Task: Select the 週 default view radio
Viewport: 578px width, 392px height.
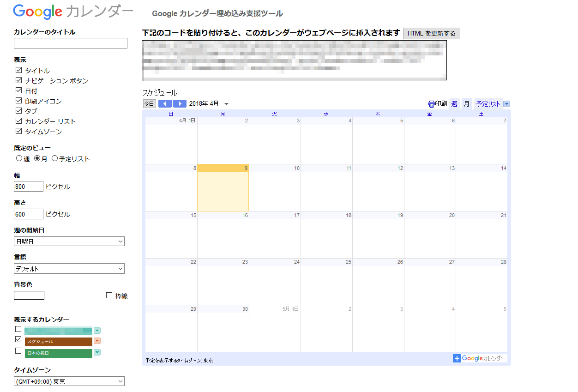Action: pyautogui.click(x=19, y=158)
